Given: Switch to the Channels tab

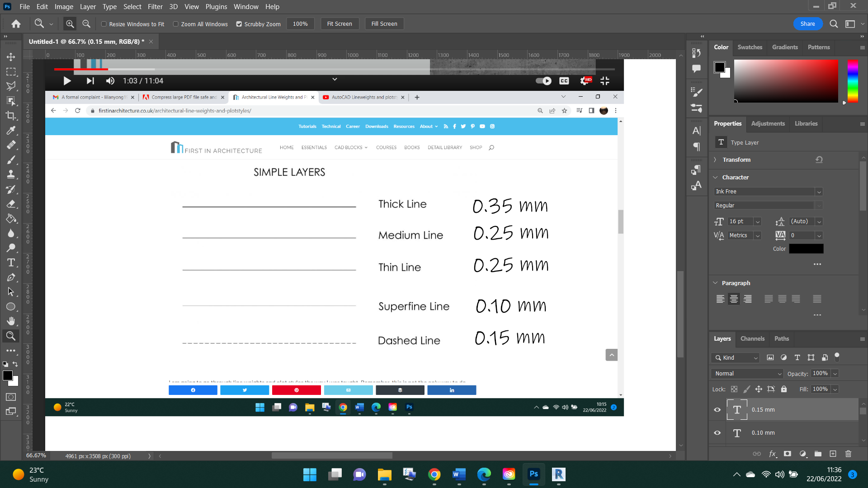Looking at the screenshot, I should pyautogui.click(x=752, y=338).
